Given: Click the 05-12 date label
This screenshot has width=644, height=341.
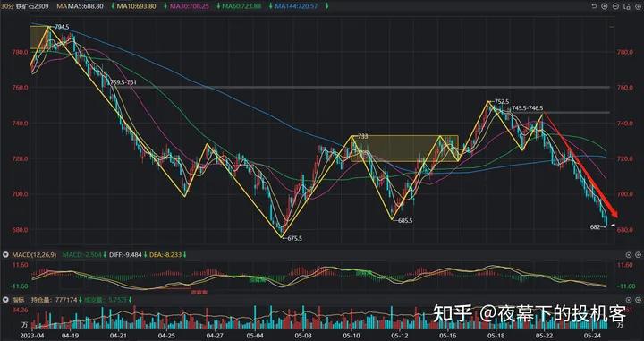Looking at the screenshot, I should (399, 336).
